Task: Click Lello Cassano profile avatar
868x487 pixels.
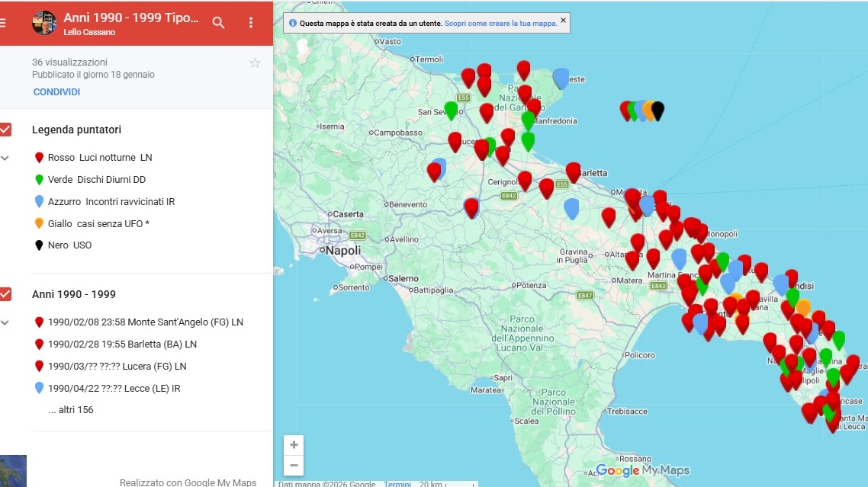Action: coord(44,23)
